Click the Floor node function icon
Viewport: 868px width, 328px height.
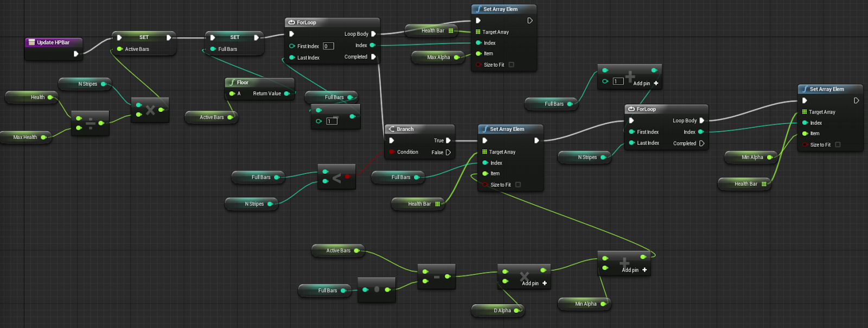(x=232, y=83)
